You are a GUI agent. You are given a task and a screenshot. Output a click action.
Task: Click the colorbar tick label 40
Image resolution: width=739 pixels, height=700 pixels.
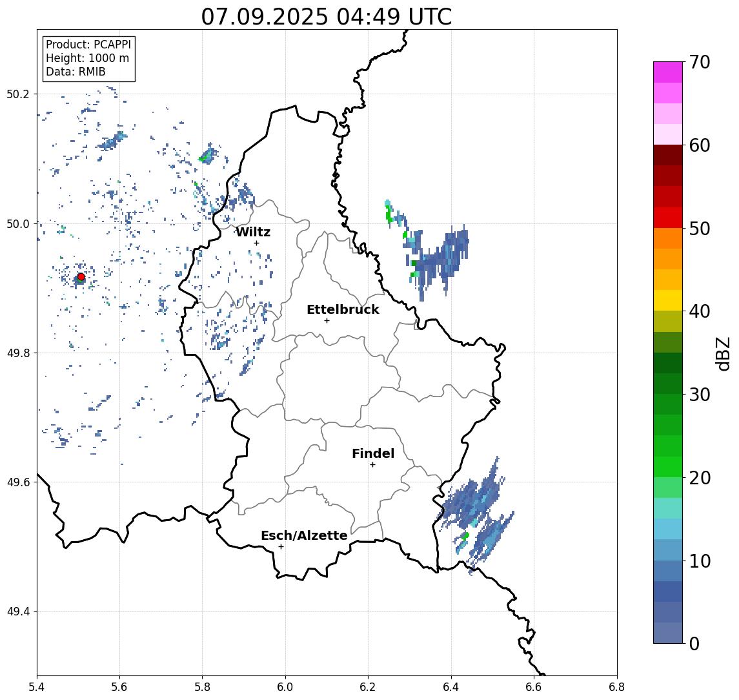pyautogui.click(x=700, y=311)
